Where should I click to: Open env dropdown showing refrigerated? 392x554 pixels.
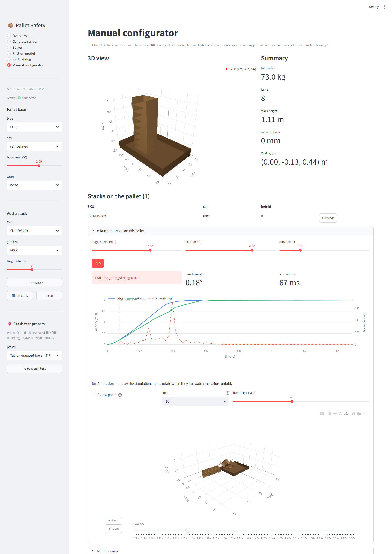pyautogui.click(x=35, y=146)
